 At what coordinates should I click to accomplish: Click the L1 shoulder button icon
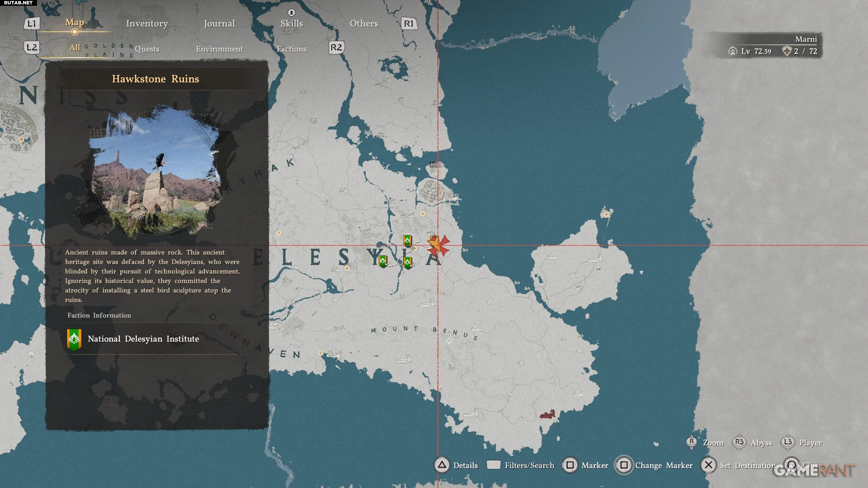pos(32,23)
